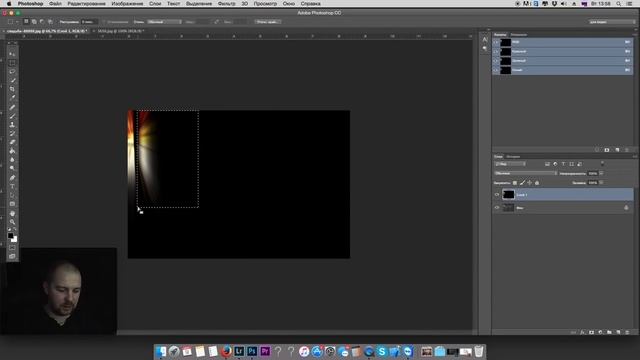Open the tool preset picker

13,22
